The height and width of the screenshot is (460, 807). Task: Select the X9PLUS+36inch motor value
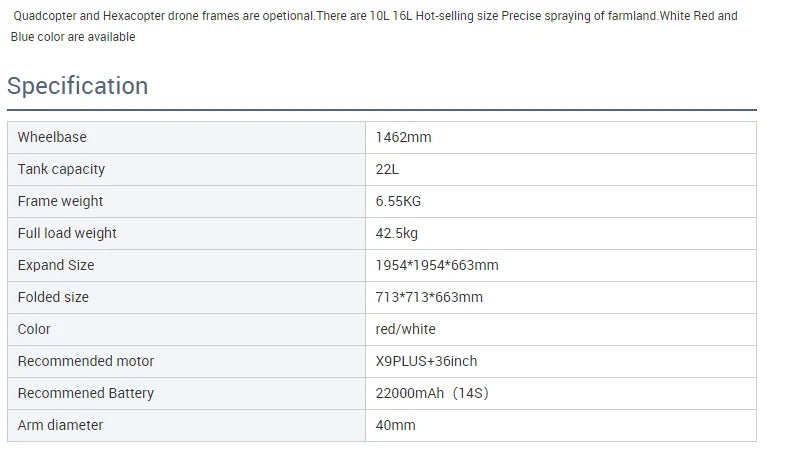426,361
